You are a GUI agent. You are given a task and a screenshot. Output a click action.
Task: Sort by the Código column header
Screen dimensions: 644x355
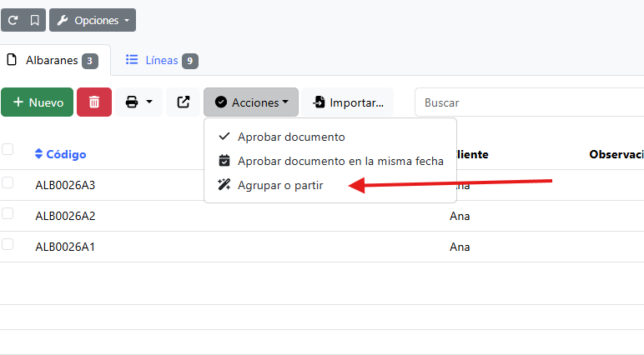[x=61, y=154]
